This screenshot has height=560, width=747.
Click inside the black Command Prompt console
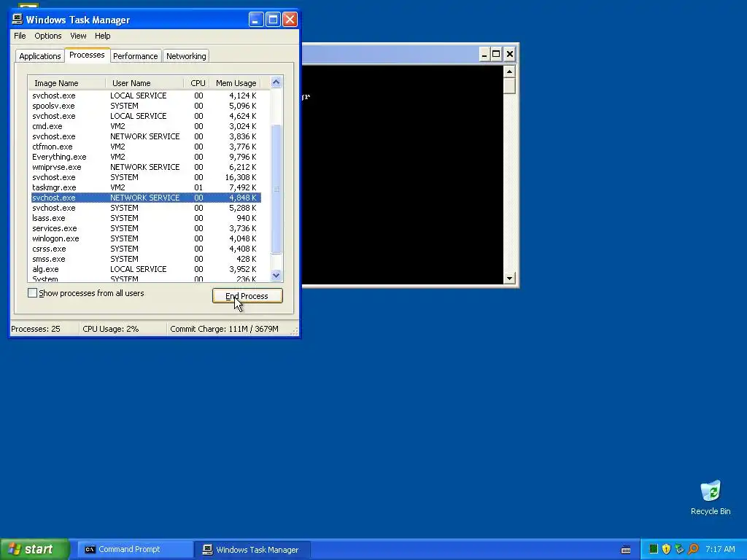(x=403, y=175)
